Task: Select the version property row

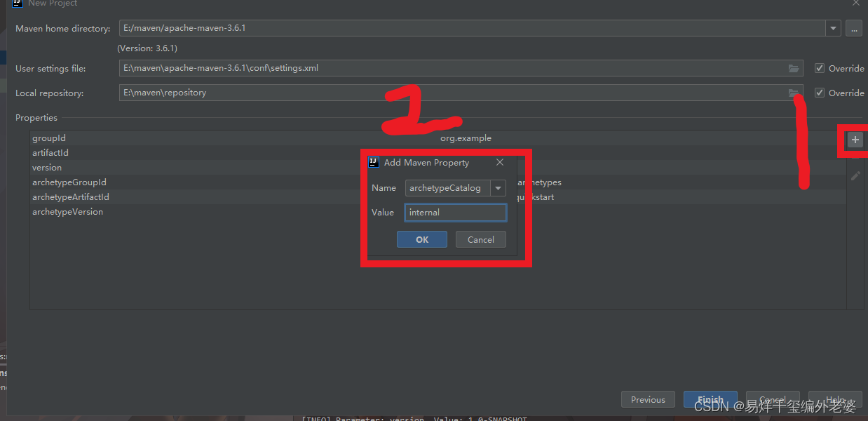Action: tap(438, 167)
